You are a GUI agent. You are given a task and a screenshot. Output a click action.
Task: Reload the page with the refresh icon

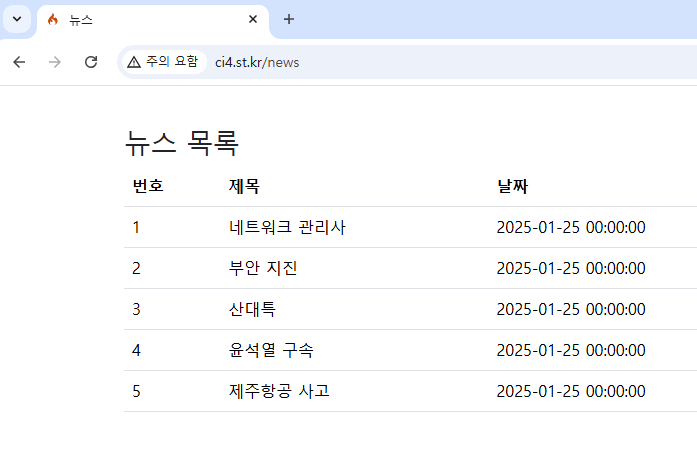[91, 62]
